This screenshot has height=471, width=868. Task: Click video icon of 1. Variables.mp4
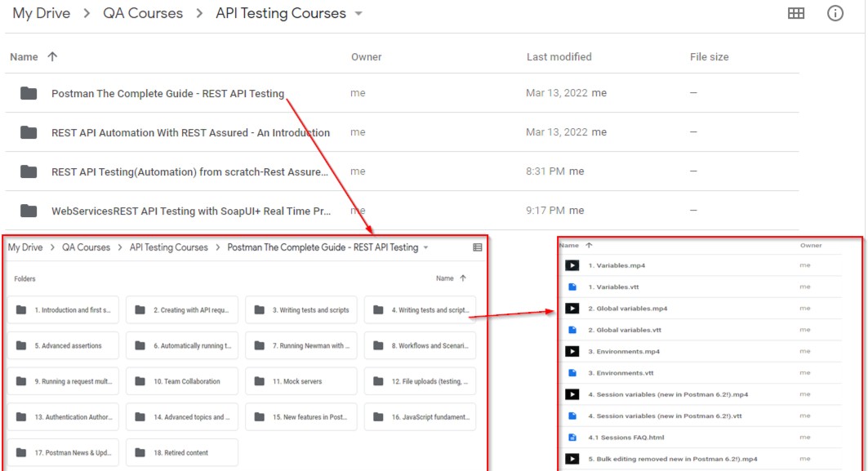(x=572, y=265)
